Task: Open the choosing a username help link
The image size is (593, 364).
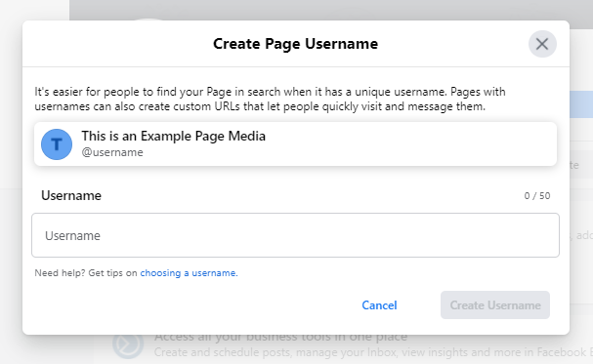Action: click(x=189, y=273)
